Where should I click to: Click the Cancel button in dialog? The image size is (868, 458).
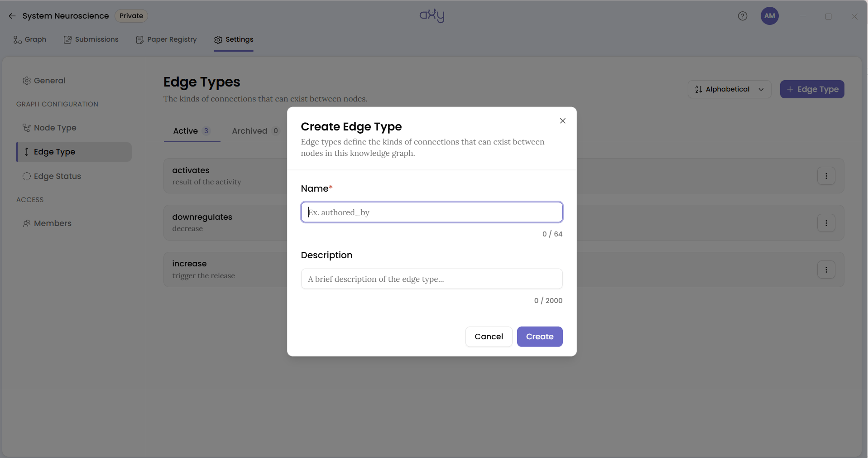pos(489,337)
